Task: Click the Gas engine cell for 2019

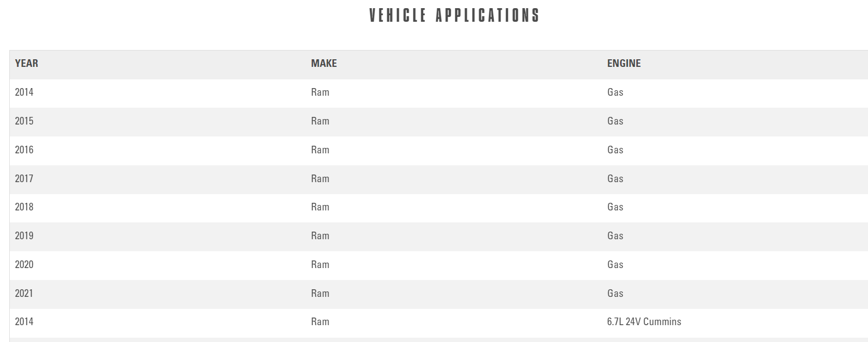Action: [x=615, y=236]
